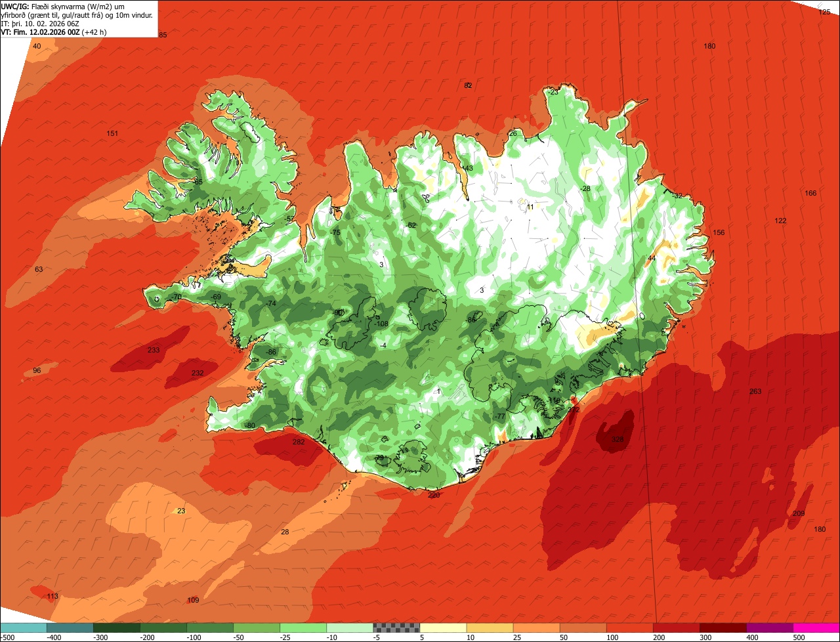Click the -57 value near the Westfjords base

[x=289, y=219]
